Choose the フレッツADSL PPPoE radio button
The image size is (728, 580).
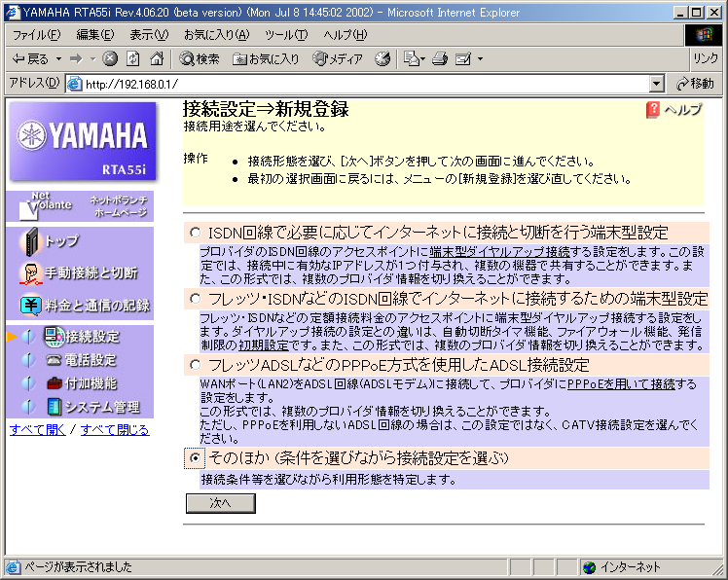[x=196, y=365]
